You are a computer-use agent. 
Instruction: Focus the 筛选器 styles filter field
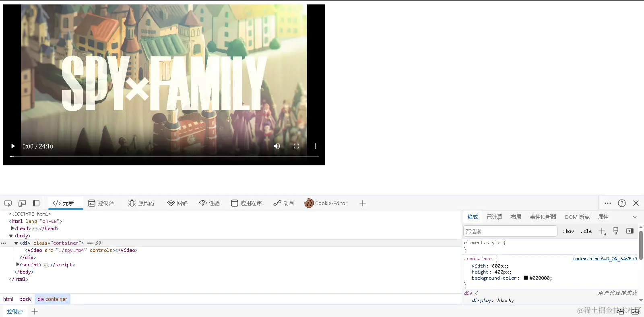click(510, 231)
